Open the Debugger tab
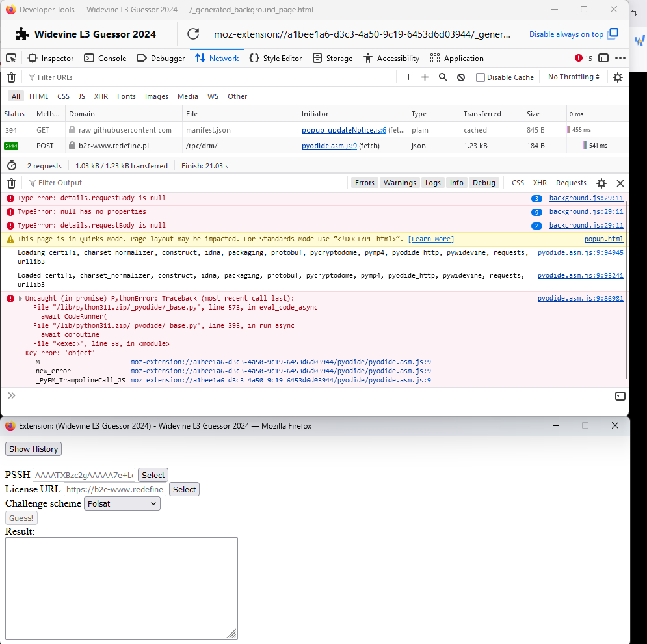Image resolution: width=647 pixels, height=644 pixels. pos(161,58)
